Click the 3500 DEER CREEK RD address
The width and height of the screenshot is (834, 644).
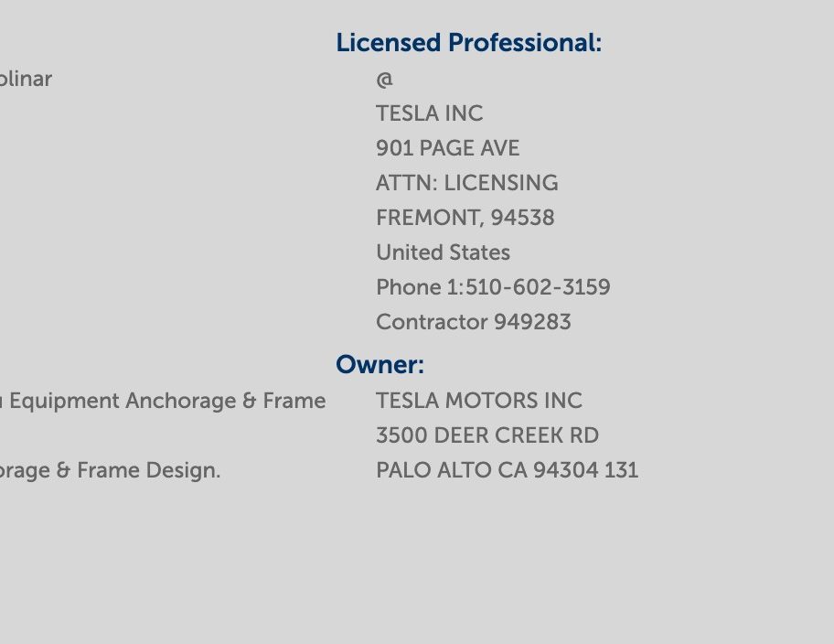pyautogui.click(x=487, y=435)
